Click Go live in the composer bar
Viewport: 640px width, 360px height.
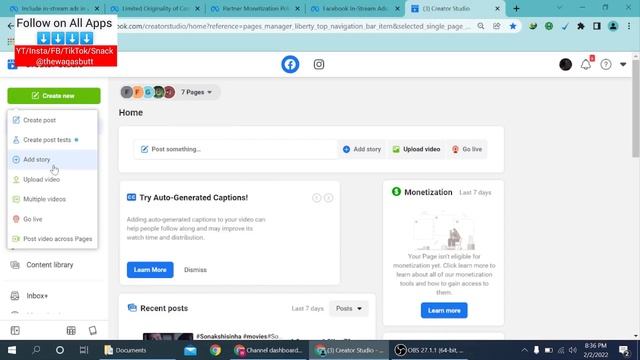(467, 149)
